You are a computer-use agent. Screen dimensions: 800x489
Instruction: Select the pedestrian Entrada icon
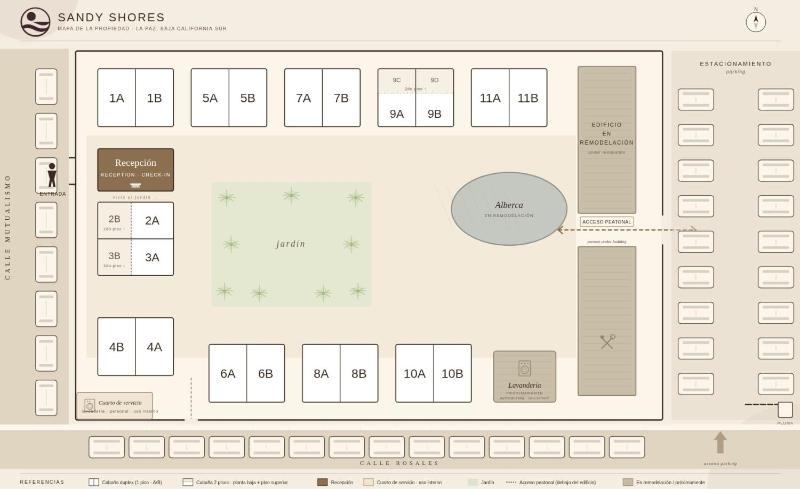[x=52, y=175]
